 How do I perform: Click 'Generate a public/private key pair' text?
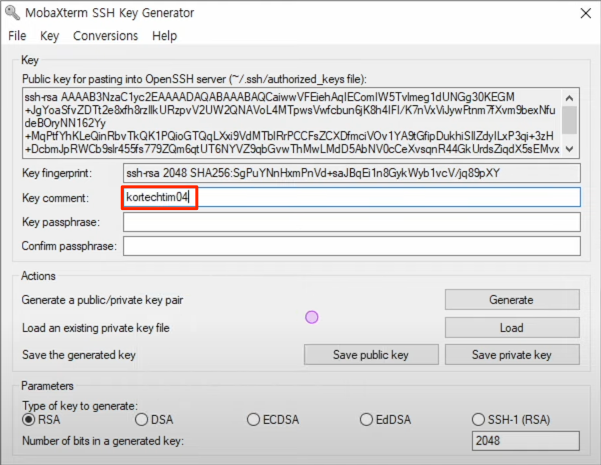click(x=102, y=300)
